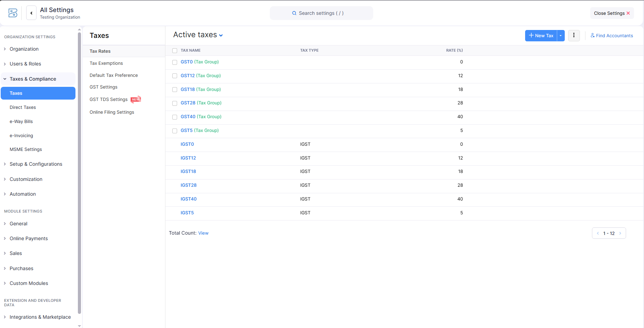644x328 pixels.
Task: Tick the checkbox for GST12 tax group
Action: 175,76
